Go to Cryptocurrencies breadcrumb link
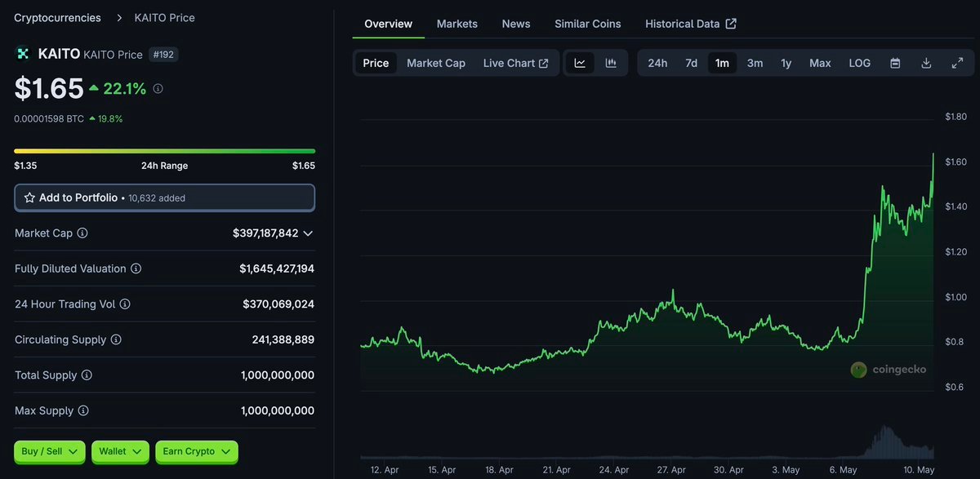 click(x=58, y=17)
